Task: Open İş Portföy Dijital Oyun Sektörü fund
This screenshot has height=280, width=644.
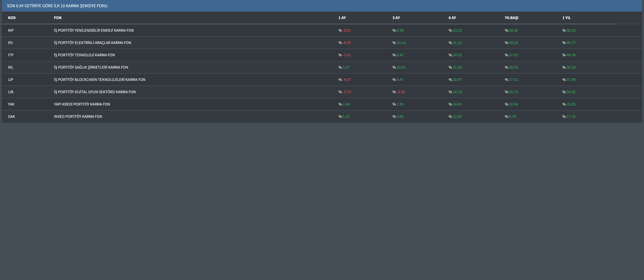Action: (95, 92)
